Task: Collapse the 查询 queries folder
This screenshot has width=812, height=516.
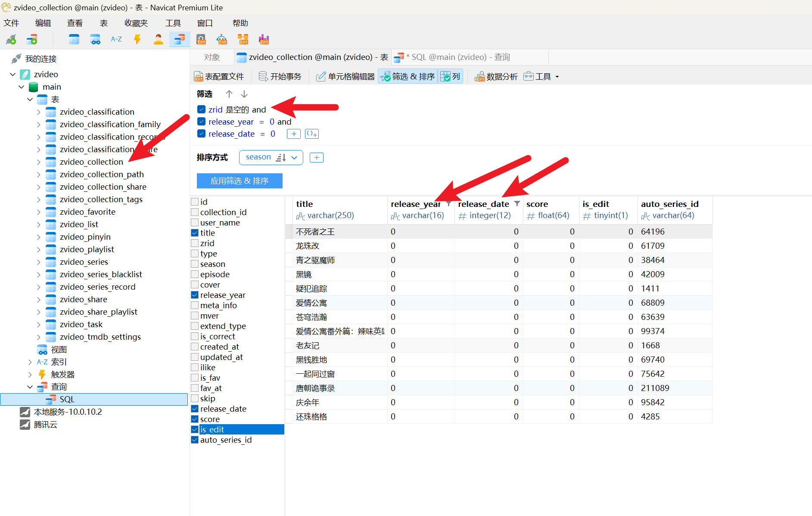Action: (x=30, y=387)
